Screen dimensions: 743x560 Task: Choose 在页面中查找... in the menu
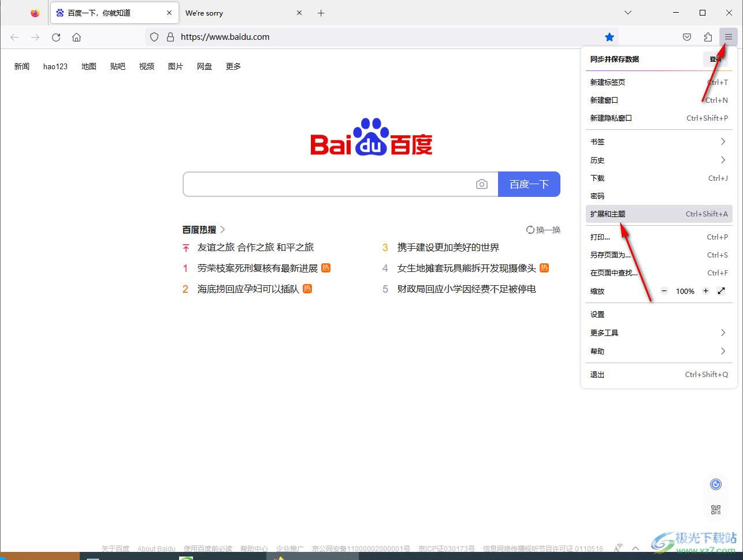pos(659,272)
